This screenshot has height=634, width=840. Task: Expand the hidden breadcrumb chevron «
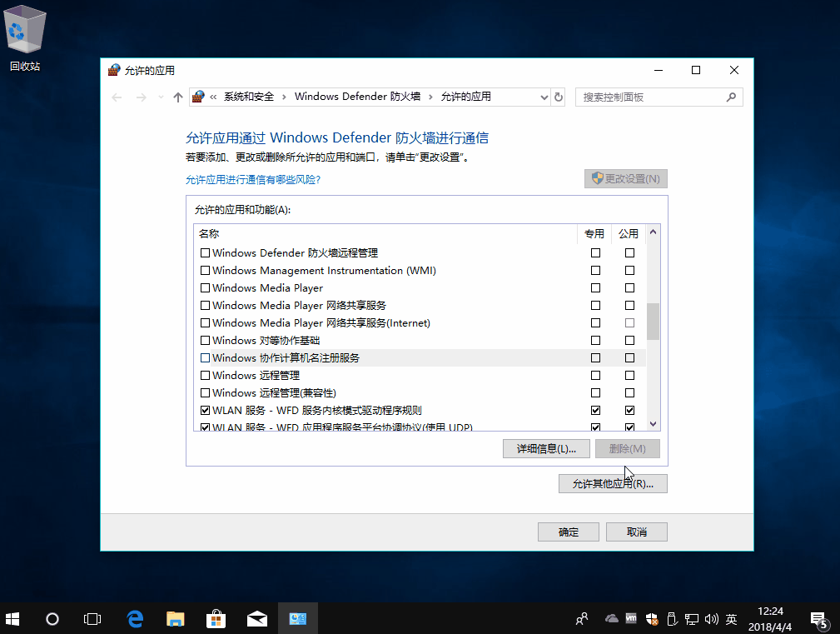tap(213, 97)
